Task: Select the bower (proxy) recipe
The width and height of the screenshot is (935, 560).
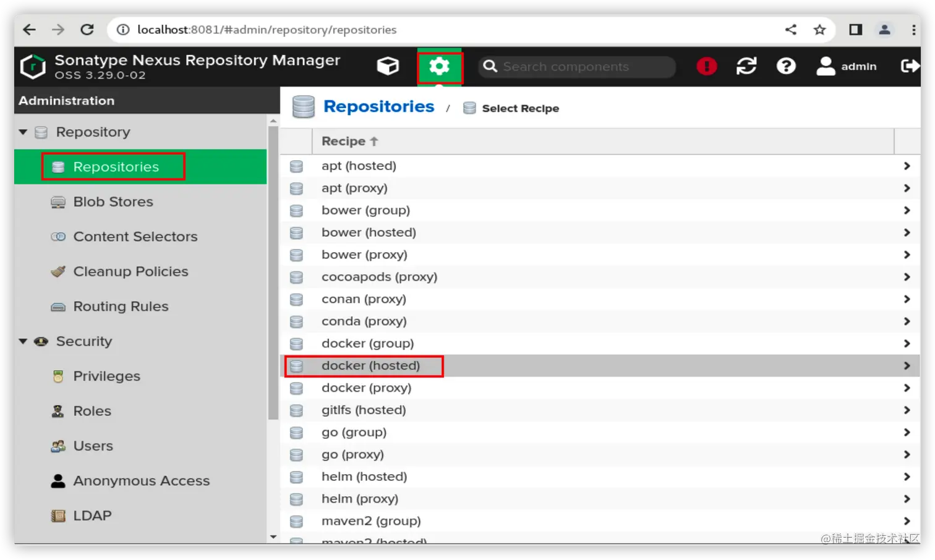Action: 600,255
